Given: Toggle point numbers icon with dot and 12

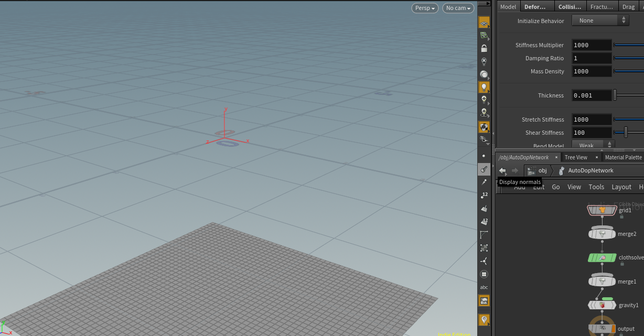Looking at the screenshot, I should [484, 195].
